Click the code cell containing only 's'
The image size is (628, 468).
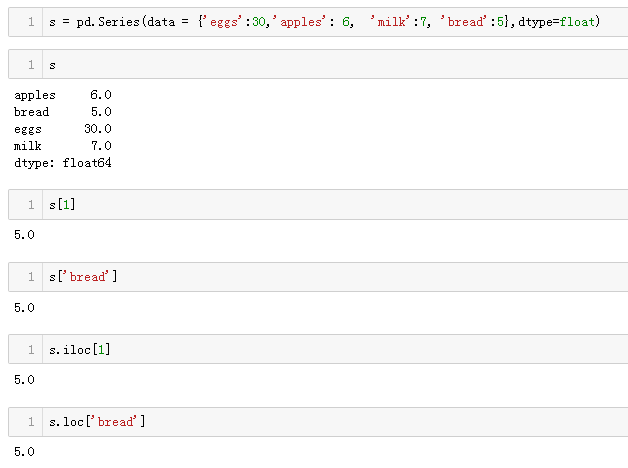click(318, 64)
